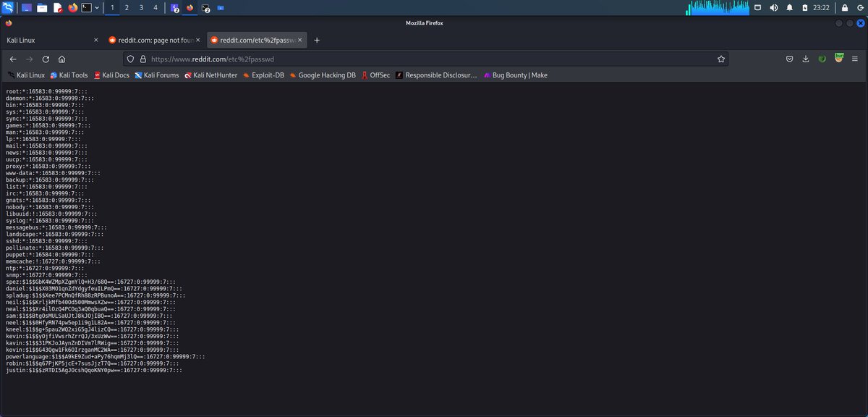The height and width of the screenshot is (417, 868).
Task: Open the display settings tray icon
Action: click(758, 8)
